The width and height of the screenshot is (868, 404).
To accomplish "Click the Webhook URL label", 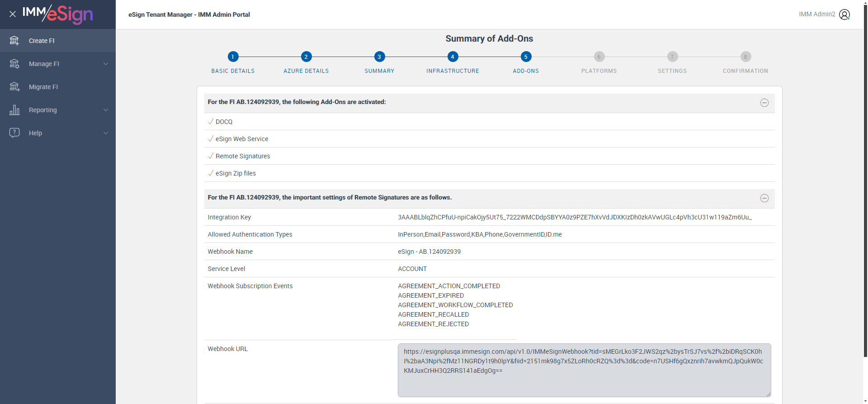I will [x=227, y=349].
